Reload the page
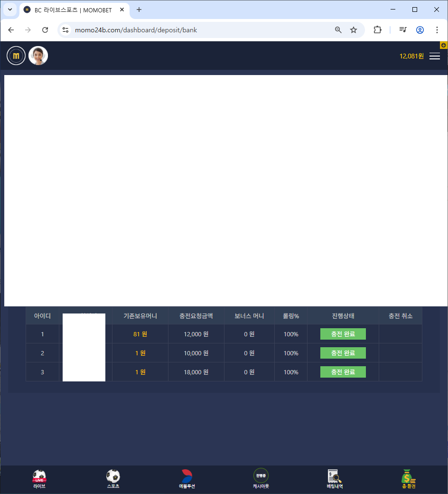This screenshot has height=494, width=448. pos(45,30)
